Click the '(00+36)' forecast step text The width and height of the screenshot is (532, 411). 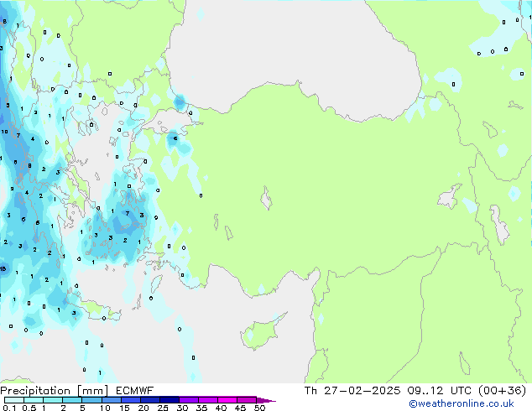point(502,391)
